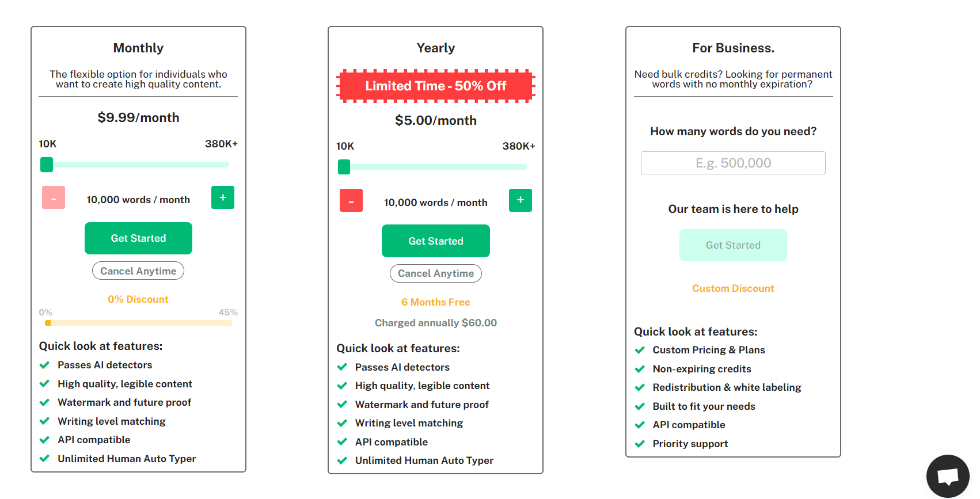Viewport: 980px width, 499px height.
Task: Increase Yearly plan words with plus button
Action: click(x=521, y=200)
